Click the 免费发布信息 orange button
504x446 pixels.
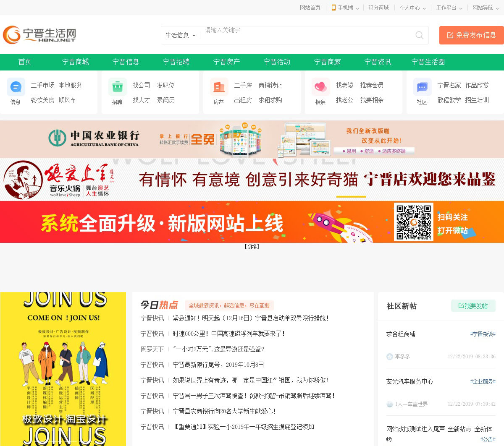pos(472,35)
